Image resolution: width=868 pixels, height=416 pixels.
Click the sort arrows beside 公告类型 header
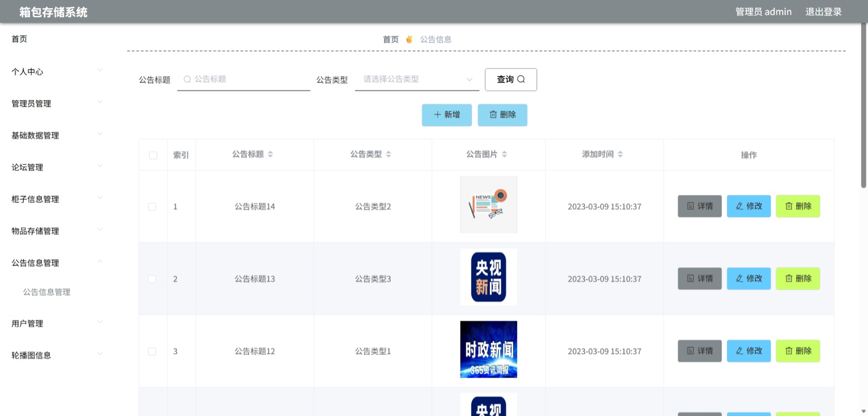pyautogui.click(x=388, y=154)
